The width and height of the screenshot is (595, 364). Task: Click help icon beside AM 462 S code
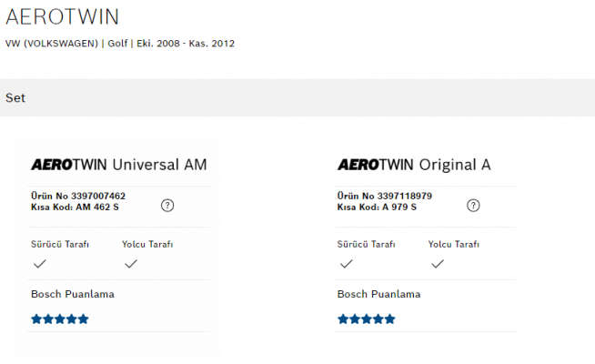(x=167, y=206)
